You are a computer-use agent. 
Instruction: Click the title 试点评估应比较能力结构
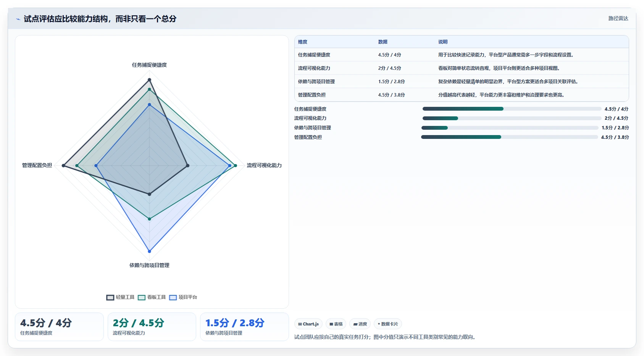click(x=100, y=19)
